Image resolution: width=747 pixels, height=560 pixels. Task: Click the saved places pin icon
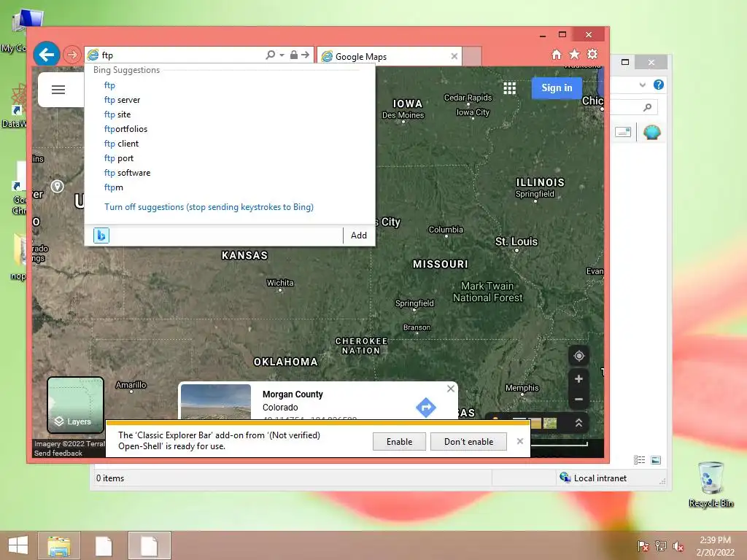pyautogui.click(x=57, y=186)
